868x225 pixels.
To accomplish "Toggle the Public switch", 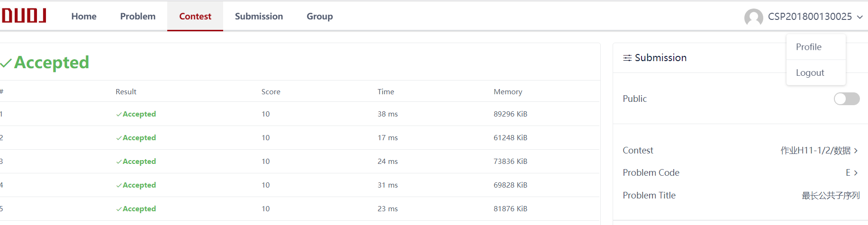I will pos(846,99).
